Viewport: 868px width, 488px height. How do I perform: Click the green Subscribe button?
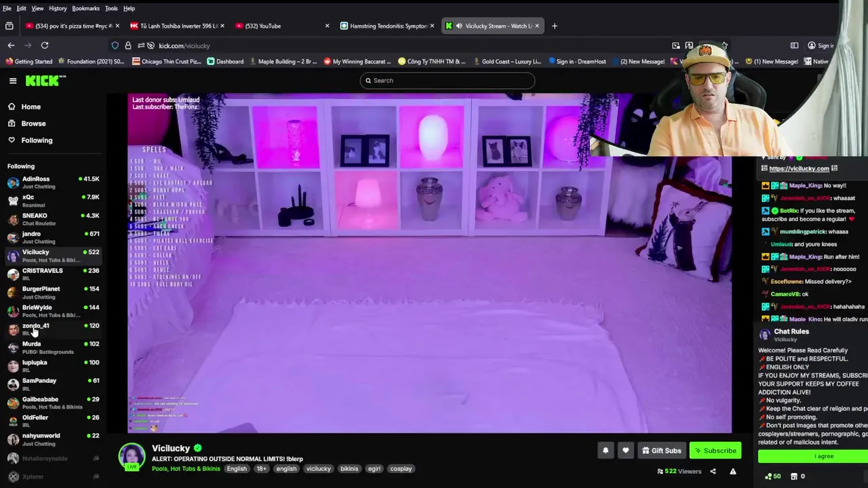pos(715,451)
